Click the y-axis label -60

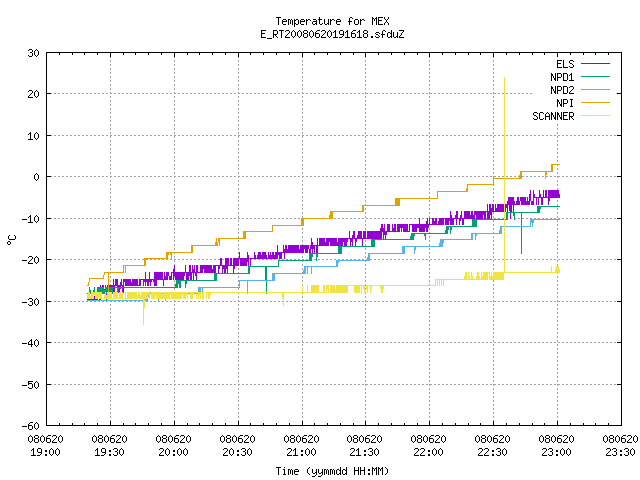pos(31,426)
